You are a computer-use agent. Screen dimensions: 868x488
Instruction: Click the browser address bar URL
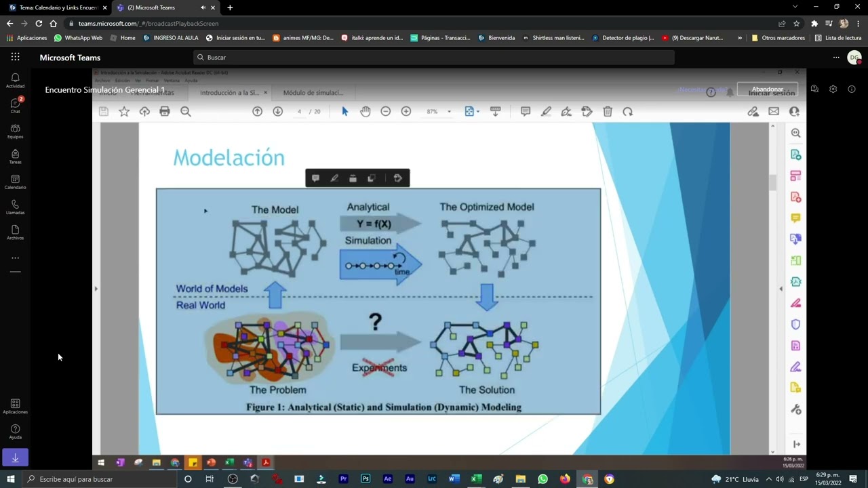[x=149, y=23]
